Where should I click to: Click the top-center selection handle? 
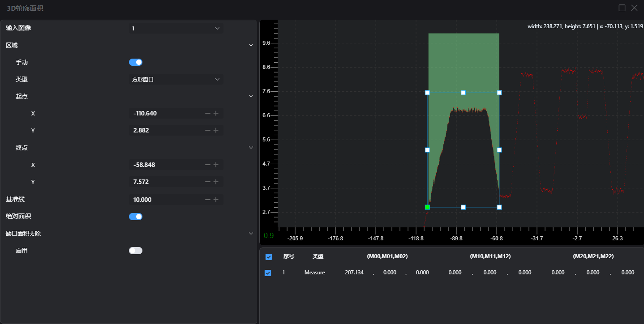pos(464,93)
